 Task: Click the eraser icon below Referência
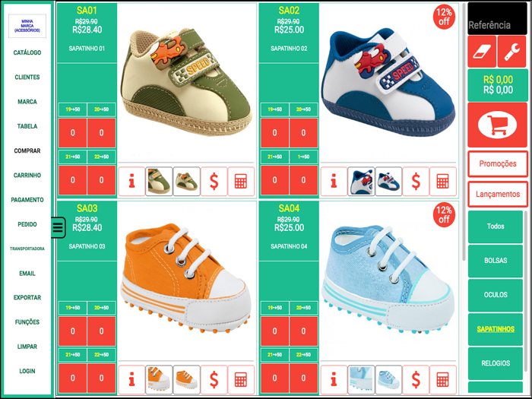pos(482,52)
